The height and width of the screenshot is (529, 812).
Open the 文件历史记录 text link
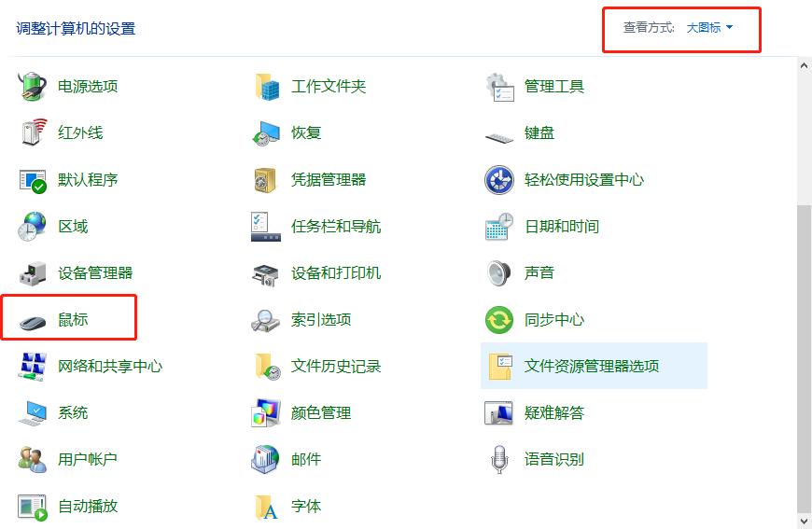(x=336, y=367)
